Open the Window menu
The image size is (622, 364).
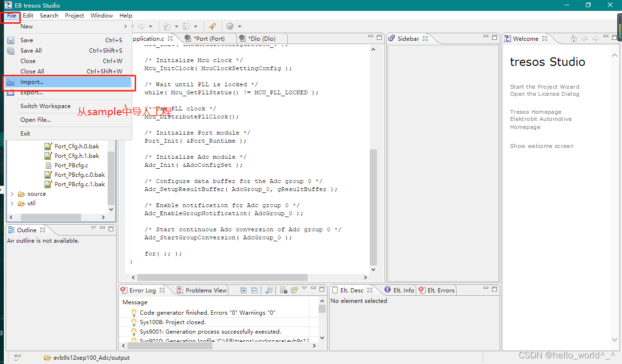click(101, 16)
